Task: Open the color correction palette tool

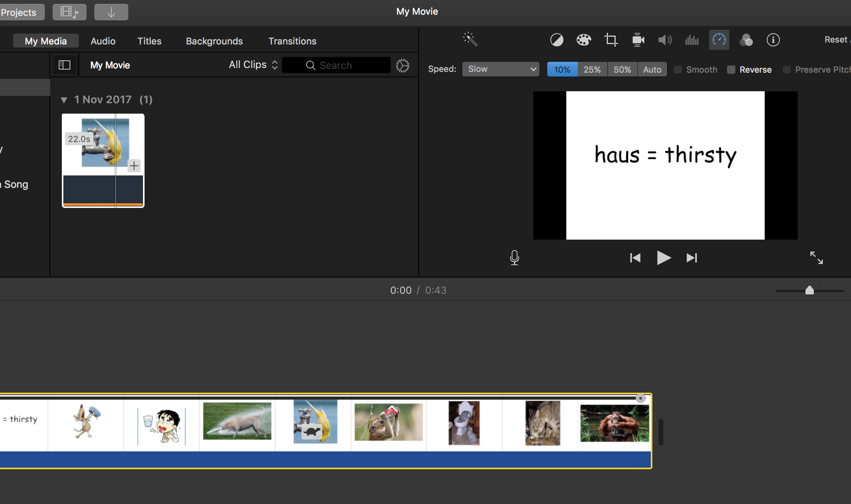Action: [584, 40]
